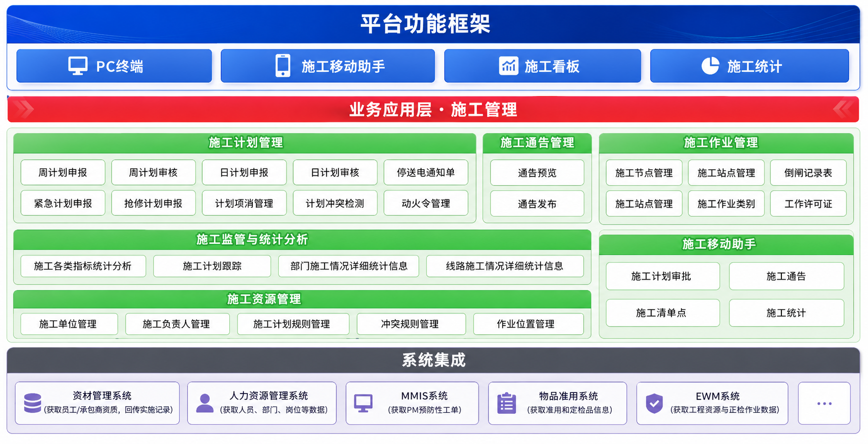The image size is (868, 444).
Task: Click 施工计划规则管理
Action: [293, 324]
